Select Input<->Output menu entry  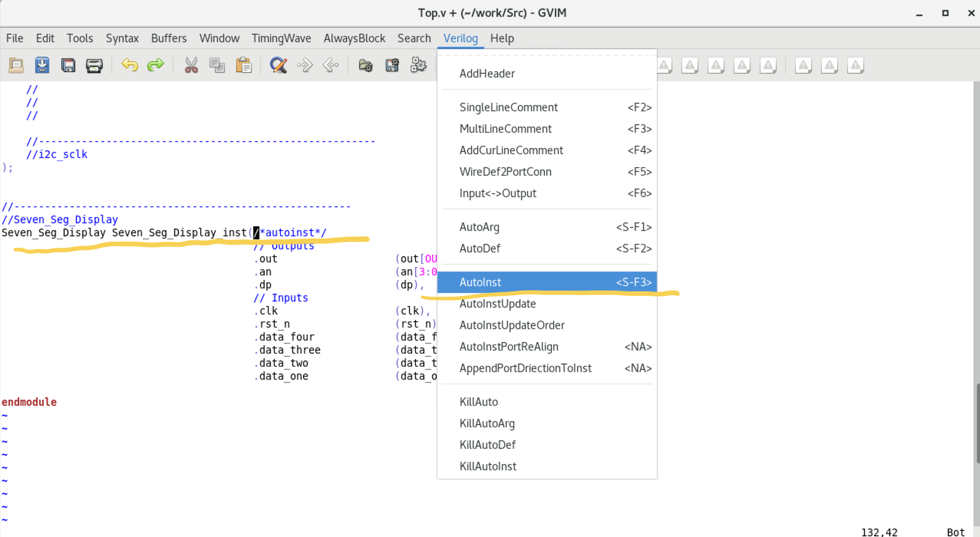547,193
